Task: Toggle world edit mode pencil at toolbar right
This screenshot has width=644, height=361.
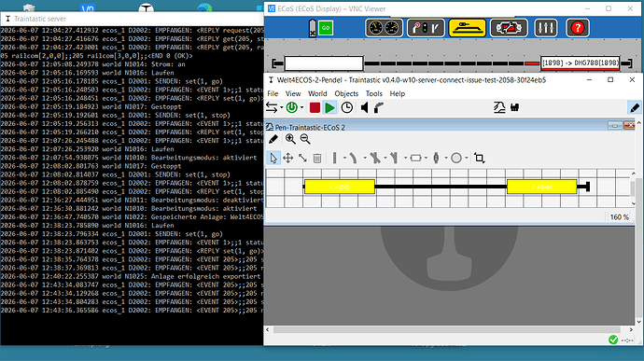Action: click(x=635, y=107)
